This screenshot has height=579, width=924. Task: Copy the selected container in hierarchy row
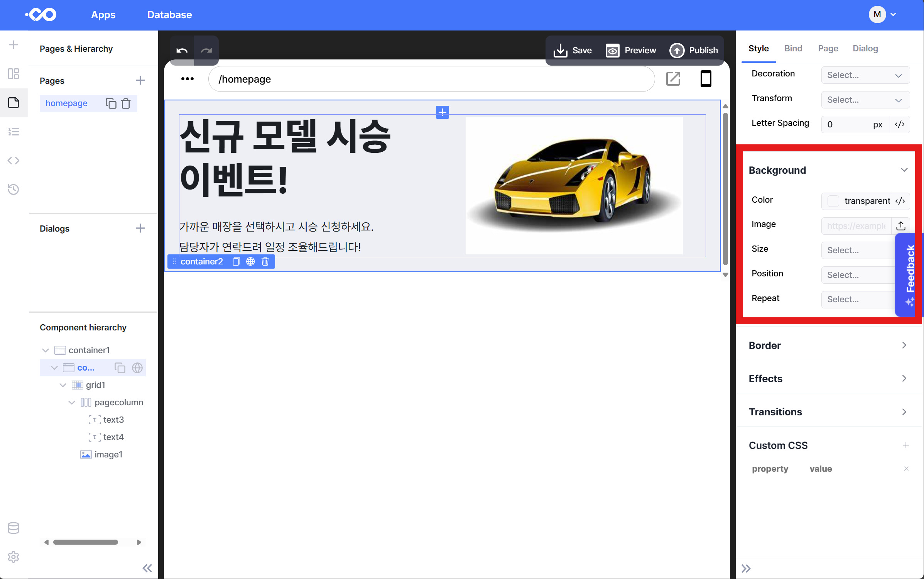point(120,368)
